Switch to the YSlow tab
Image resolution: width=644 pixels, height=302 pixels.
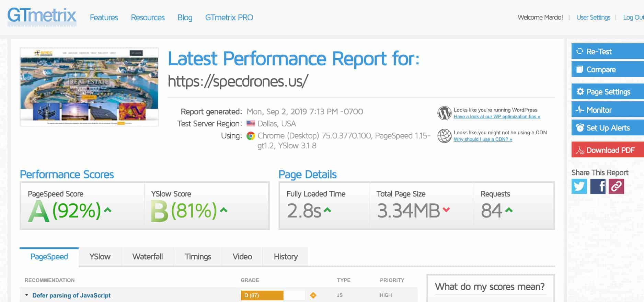(x=100, y=257)
